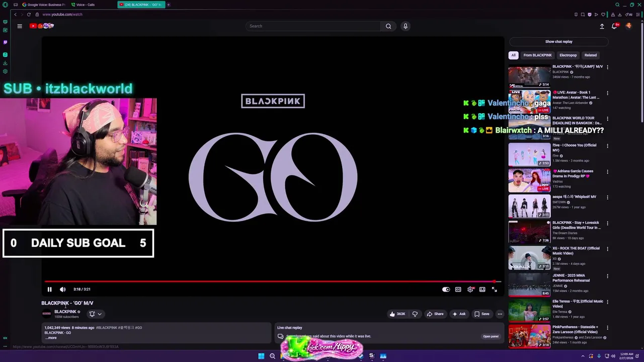Open the Twitch icon in sidebar
644x362 pixels.
(x=5, y=42)
